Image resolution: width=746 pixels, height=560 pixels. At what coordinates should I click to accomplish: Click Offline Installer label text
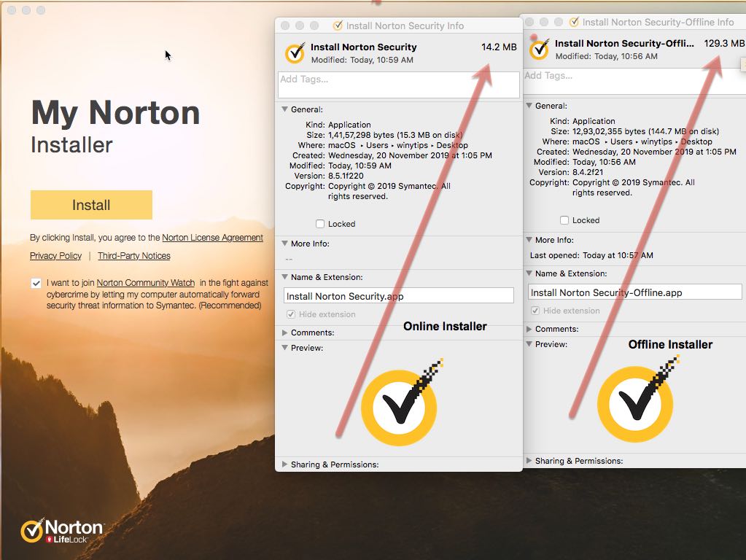pyautogui.click(x=670, y=344)
